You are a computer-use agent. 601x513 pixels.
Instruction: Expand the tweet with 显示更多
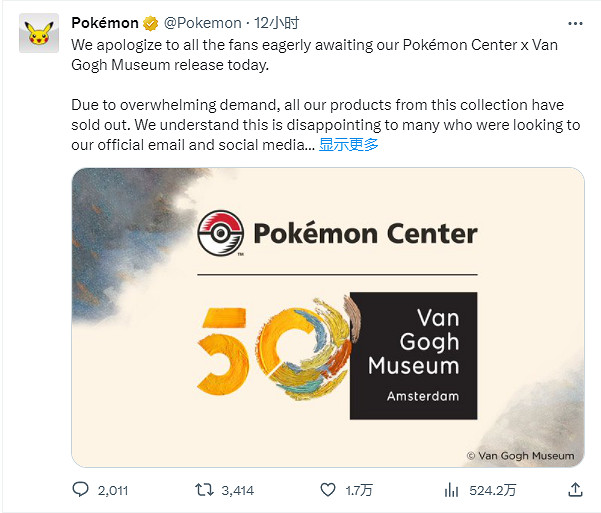coord(348,144)
